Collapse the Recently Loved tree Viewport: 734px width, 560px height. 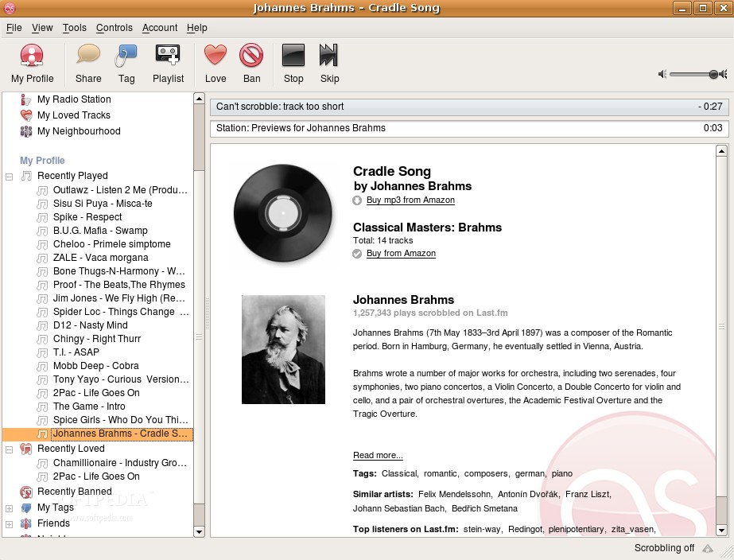[x=9, y=449]
